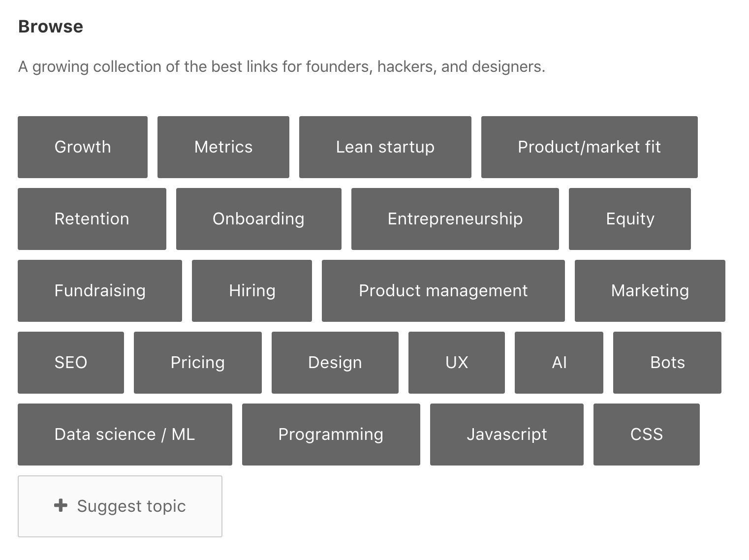Open the Javascript topic
Image resolution: width=749 pixels, height=560 pixels.
click(x=507, y=435)
